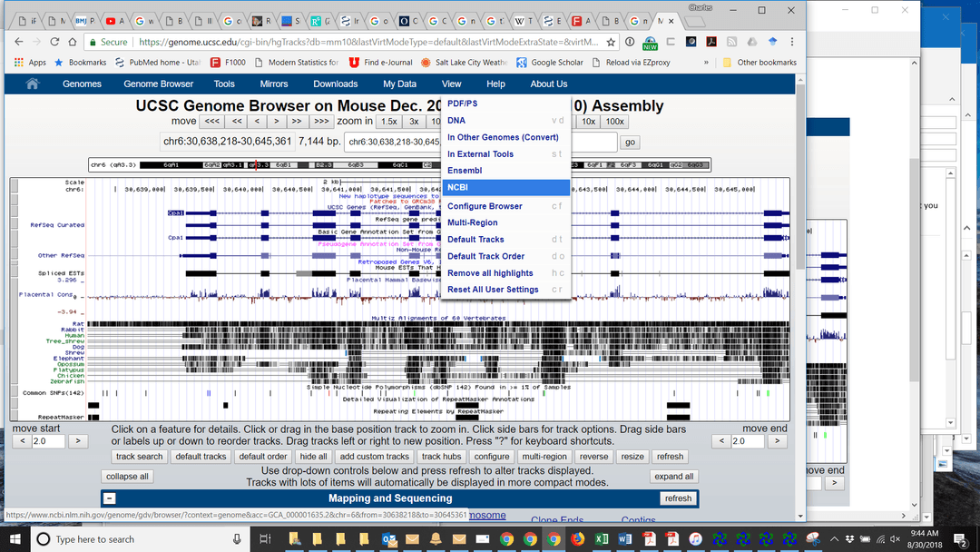The width and height of the screenshot is (980, 552).
Task: Expand the hidden bookmarks overflow chevron
Action: [706, 63]
